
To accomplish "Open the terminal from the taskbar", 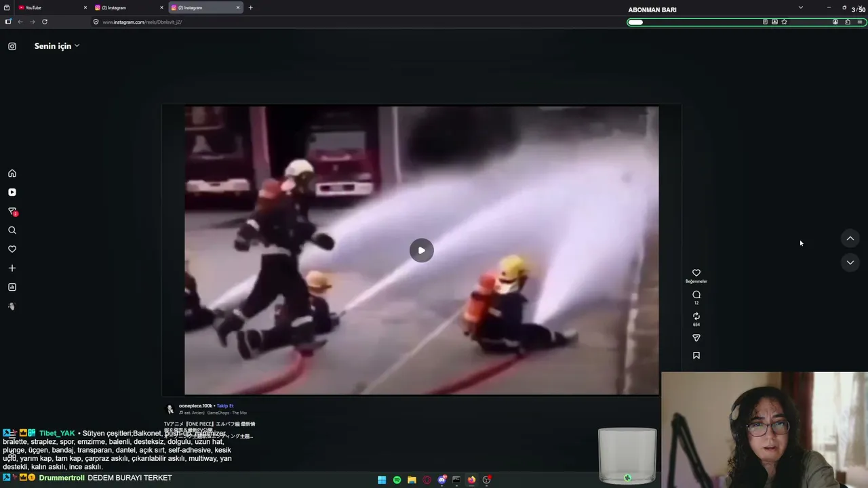I will (x=456, y=480).
